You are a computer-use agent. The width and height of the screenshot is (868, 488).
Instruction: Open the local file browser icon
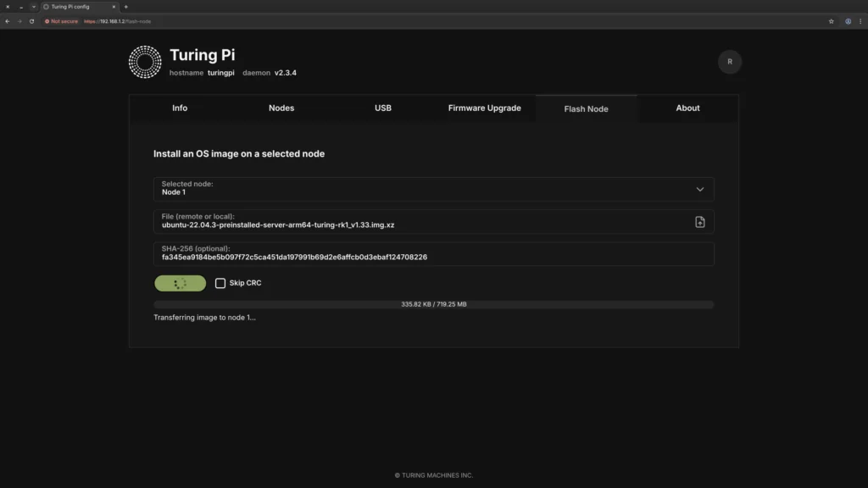(x=699, y=222)
